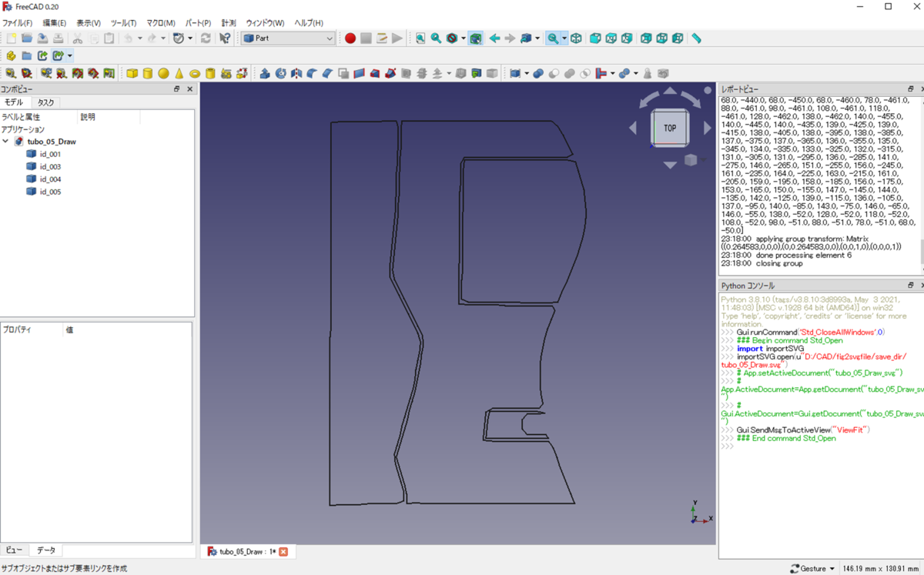This screenshot has width=924, height=575.
Task: Collapse the tubo_05_Draw tree node
Action: pyautogui.click(x=6, y=142)
